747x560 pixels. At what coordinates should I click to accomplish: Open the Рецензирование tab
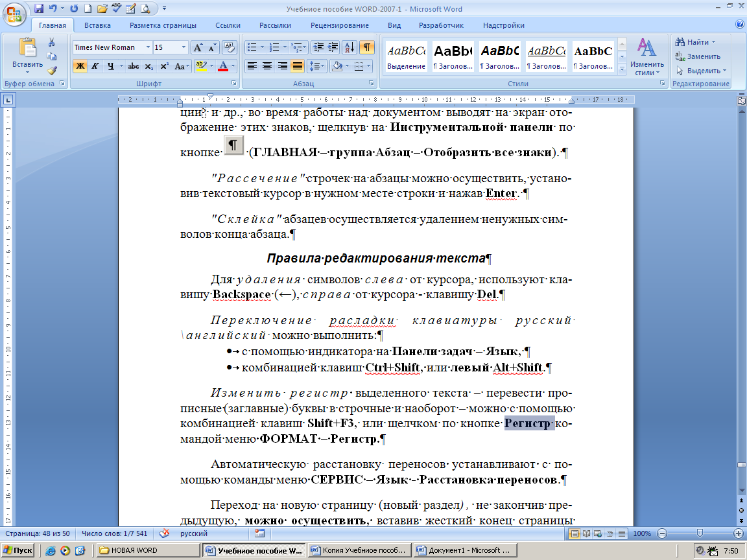[340, 25]
